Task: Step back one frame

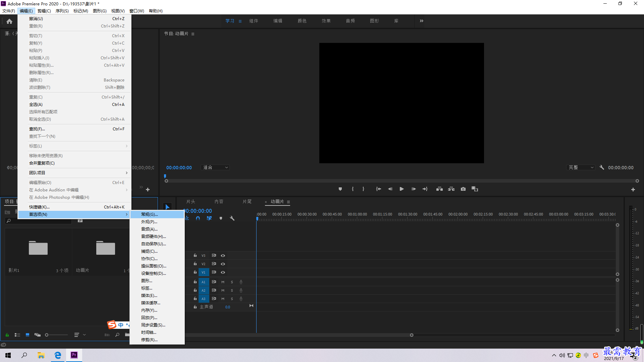Action: [390, 189]
